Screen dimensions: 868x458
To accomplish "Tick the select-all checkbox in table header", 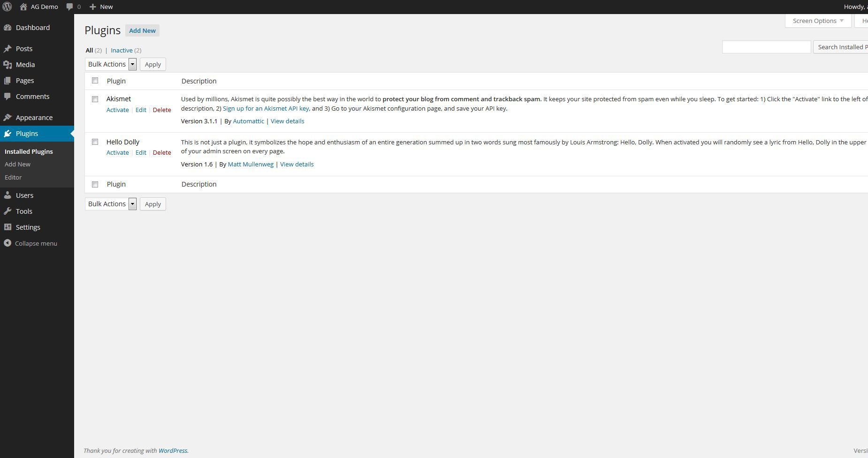I will pyautogui.click(x=95, y=81).
